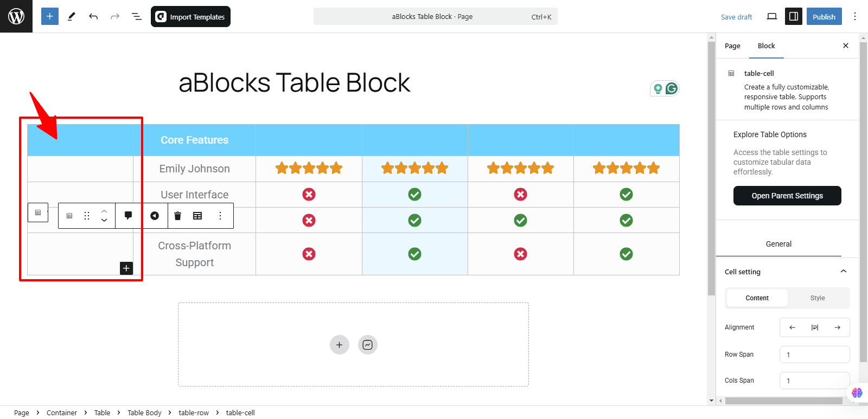
Task: Open the Document Overview list icon
Action: pyautogui.click(x=137, y=16)
